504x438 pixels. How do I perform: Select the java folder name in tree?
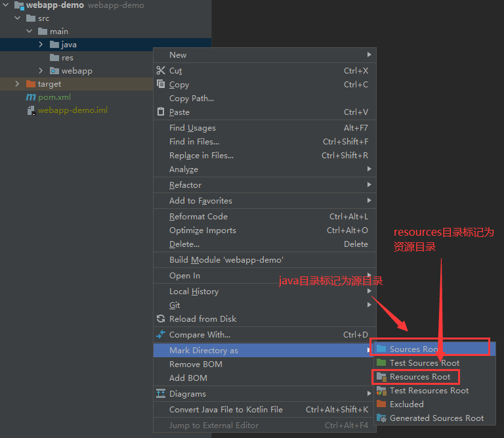(x=69, y=45)
